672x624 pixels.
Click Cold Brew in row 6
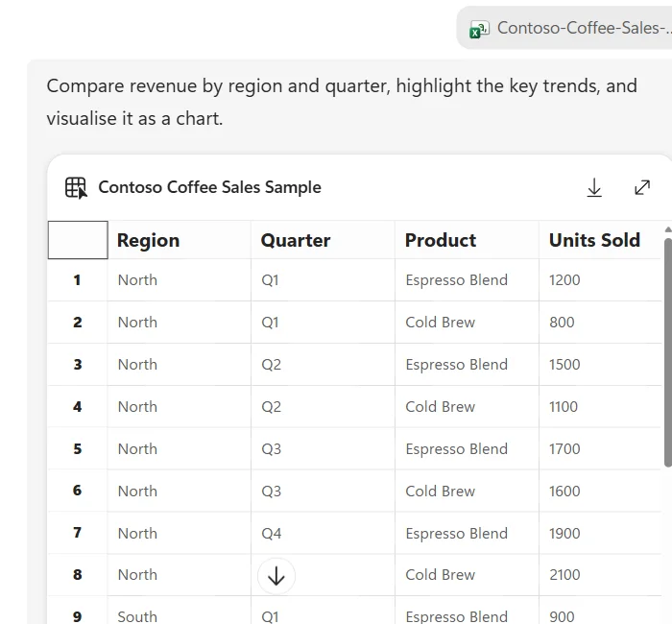pos(467,491)
